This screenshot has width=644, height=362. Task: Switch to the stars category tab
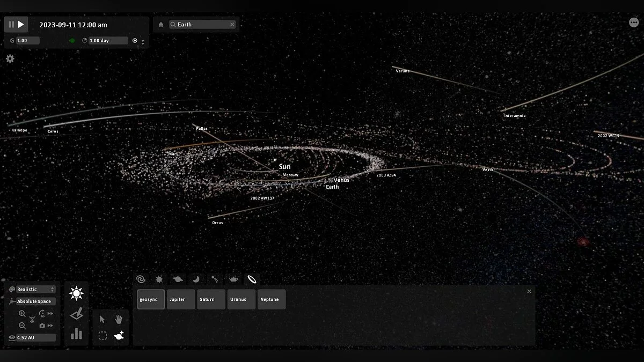point(159,279)
